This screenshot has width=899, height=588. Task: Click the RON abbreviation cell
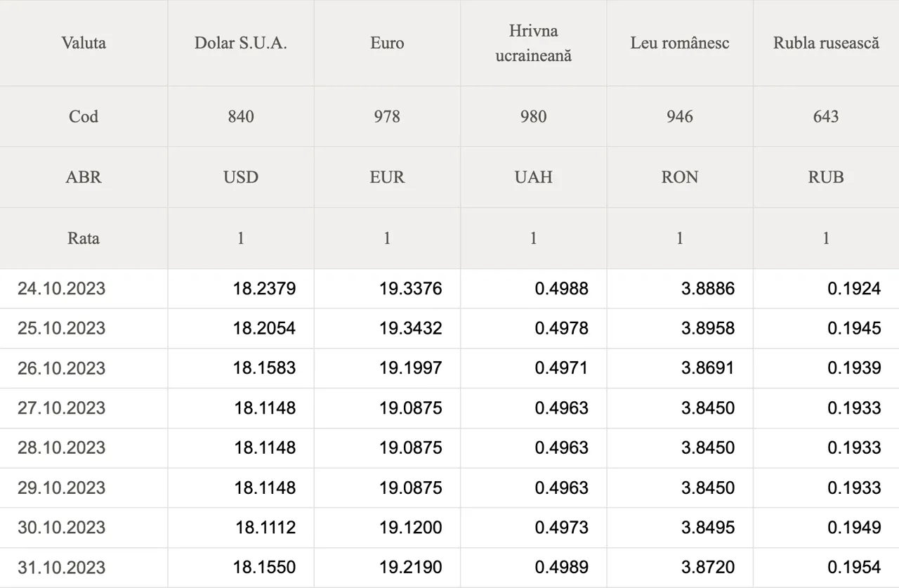click(680, 177)
